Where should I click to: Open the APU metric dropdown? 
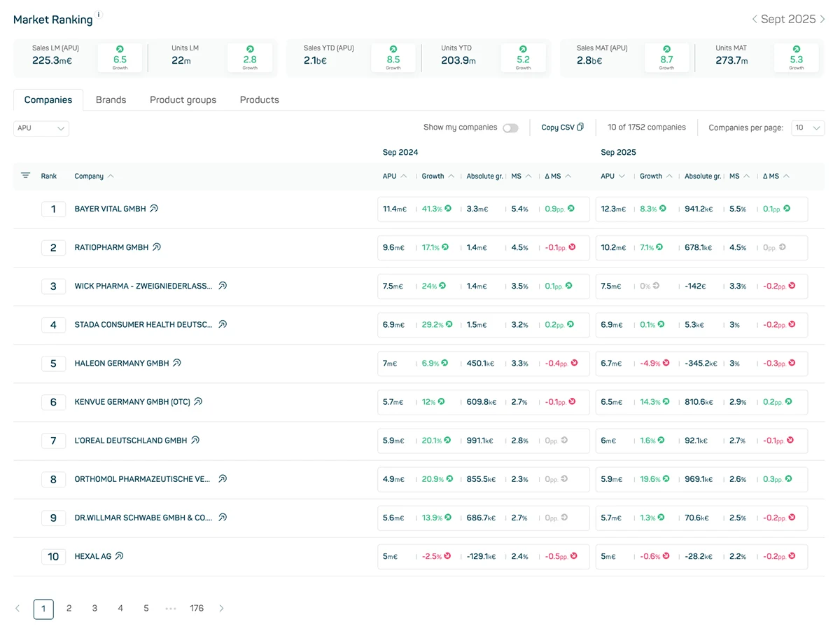coord(40,128)
